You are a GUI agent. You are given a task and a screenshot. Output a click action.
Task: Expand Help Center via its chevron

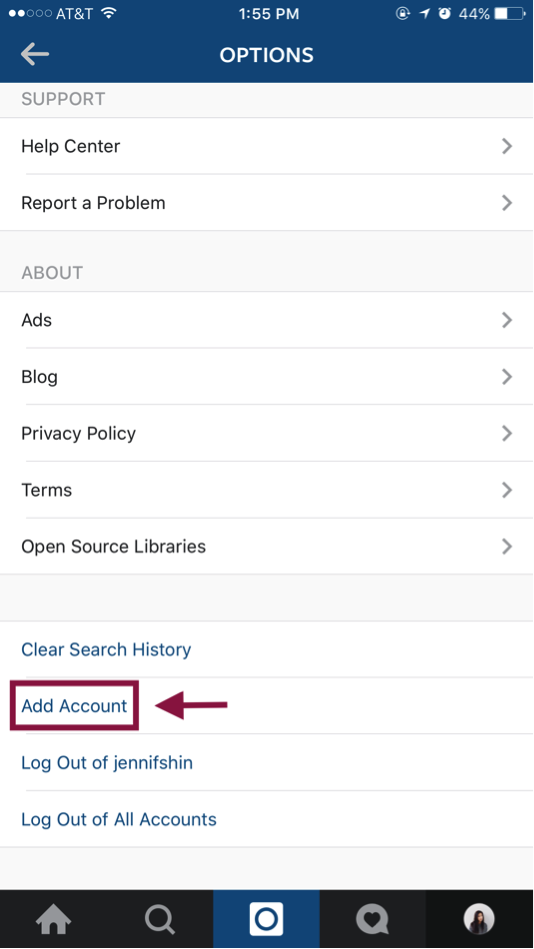tap(507, 146)
